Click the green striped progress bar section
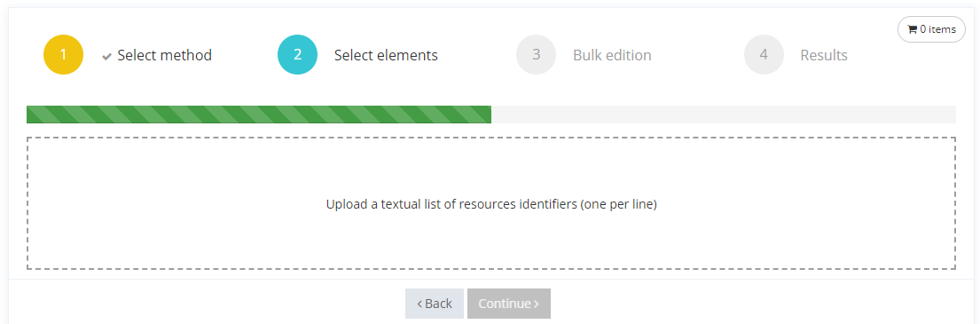This screenshot has height=324, width=980. pyautogui.click(x=259, y=115)
